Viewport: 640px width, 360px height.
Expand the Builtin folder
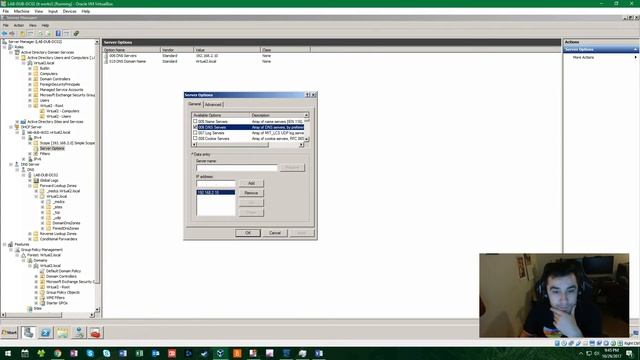(30, 68)
